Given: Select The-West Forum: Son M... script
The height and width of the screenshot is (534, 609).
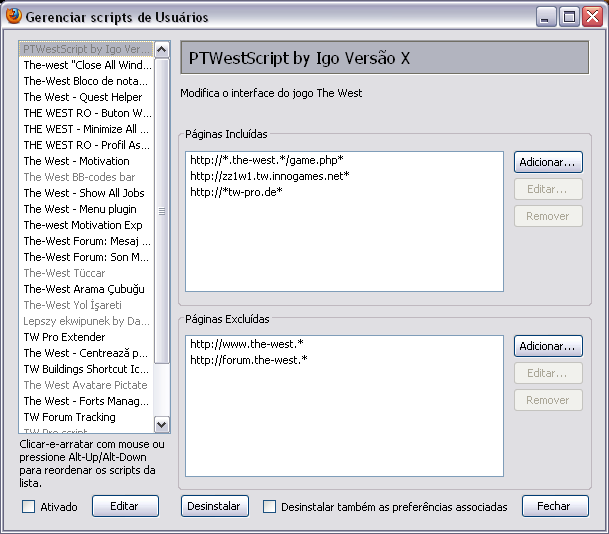Looking at the screenshot, I should [x=86, y=257].
